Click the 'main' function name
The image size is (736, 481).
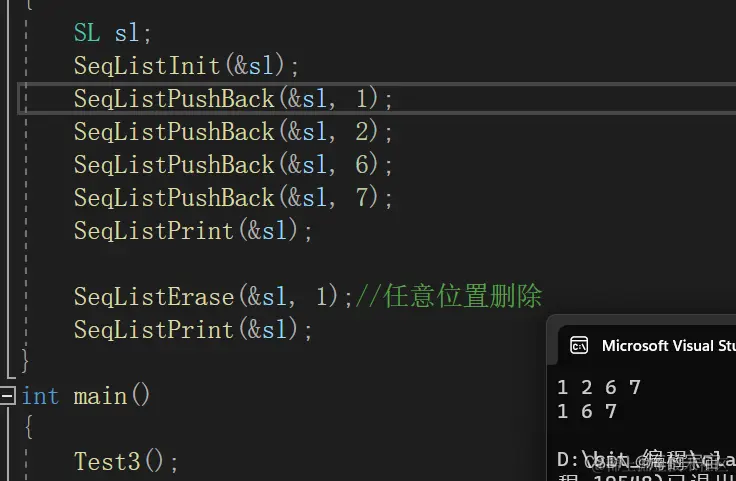pos(100,397)
